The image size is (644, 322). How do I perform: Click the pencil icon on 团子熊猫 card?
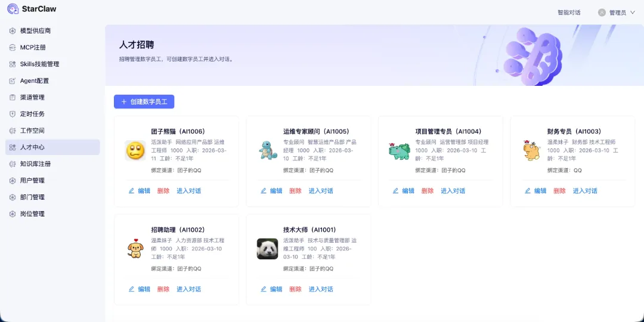[131, 191]
